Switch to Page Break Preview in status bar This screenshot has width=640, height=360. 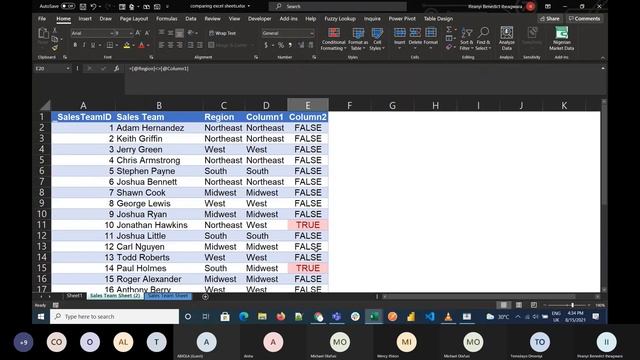(x=534, y=305)
